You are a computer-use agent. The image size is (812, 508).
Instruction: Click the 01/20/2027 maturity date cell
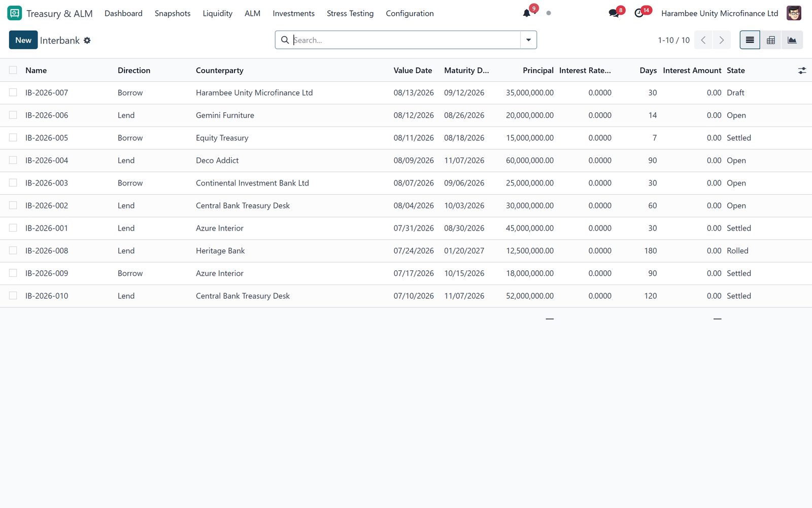tap(464, 250)
